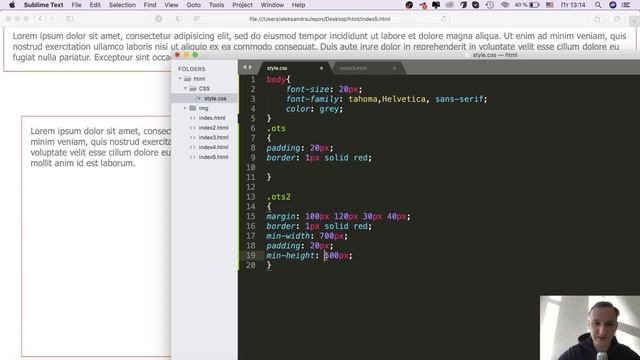Viewport: 640px width, 360px height.
Task: Open the Edit menu
Action: coord(95,5)
